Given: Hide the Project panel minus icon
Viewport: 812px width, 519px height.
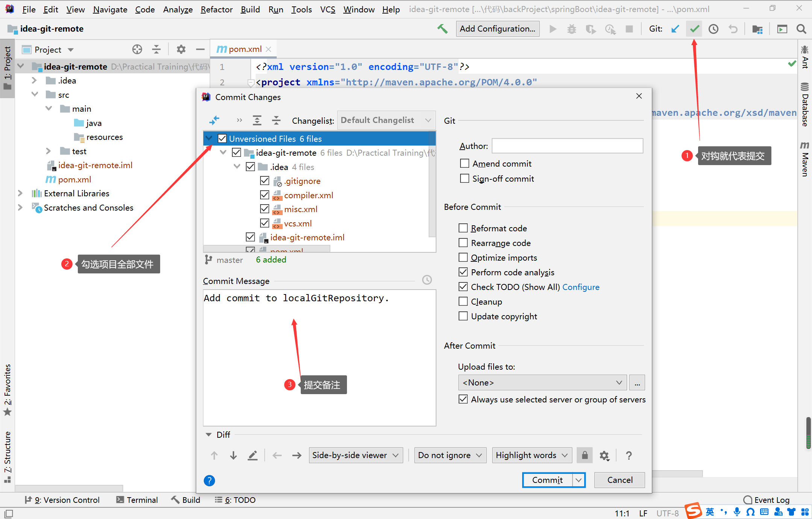Looking at the screenshot, I should coord(200,49).
